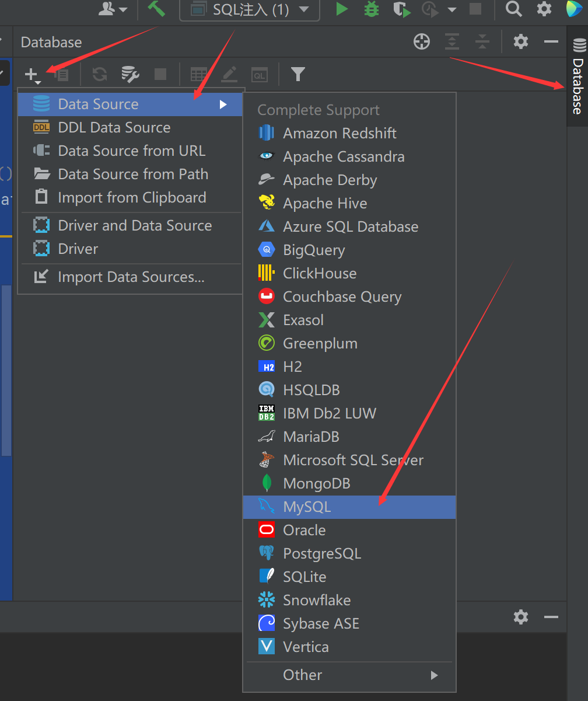Choose HSQLDB data source
This screenshot has width=588, height=701.
pyautogui.click(x=349, y=390)
